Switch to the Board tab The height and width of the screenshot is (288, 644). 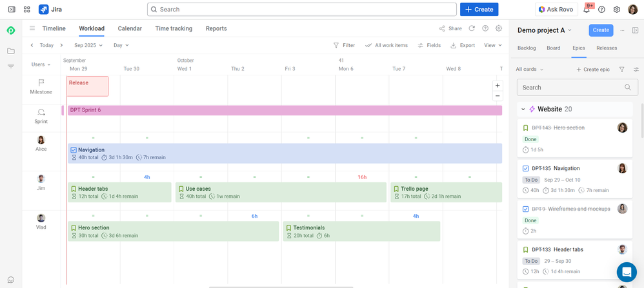pos(553,48)
